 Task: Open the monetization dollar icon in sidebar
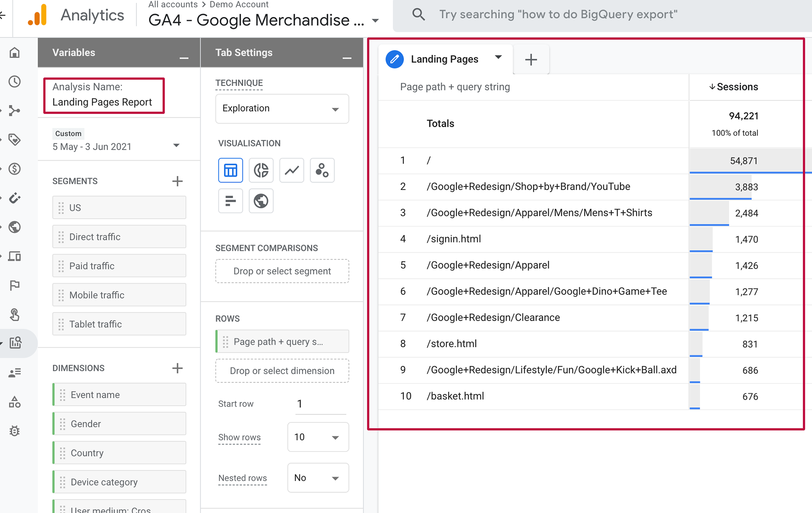[x=15, y=169]
